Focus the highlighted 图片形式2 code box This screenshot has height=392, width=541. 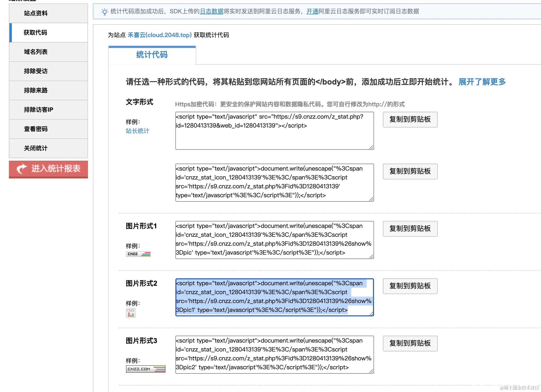tap(274, 297)
